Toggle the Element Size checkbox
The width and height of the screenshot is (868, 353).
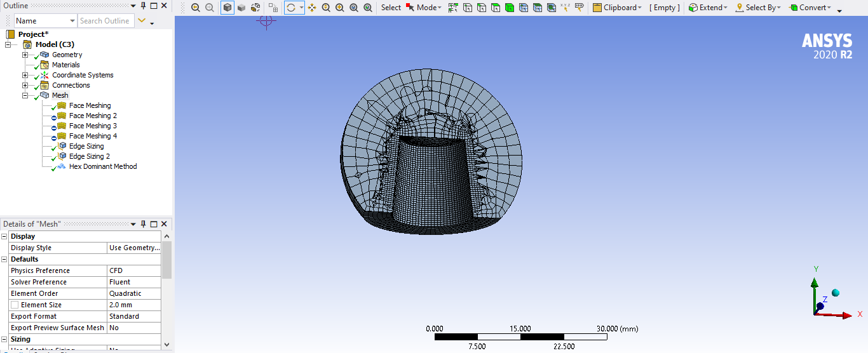(15, 305)
